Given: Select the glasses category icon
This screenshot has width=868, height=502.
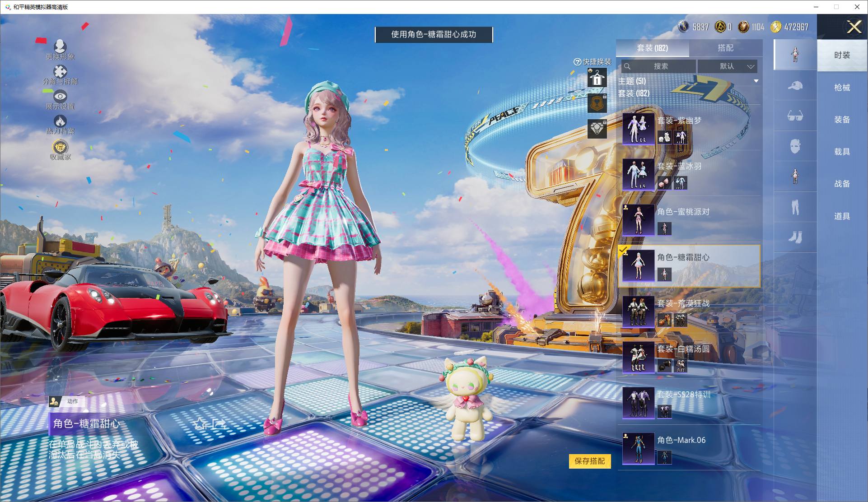Looking at the screenshot, I should point(795,116).
